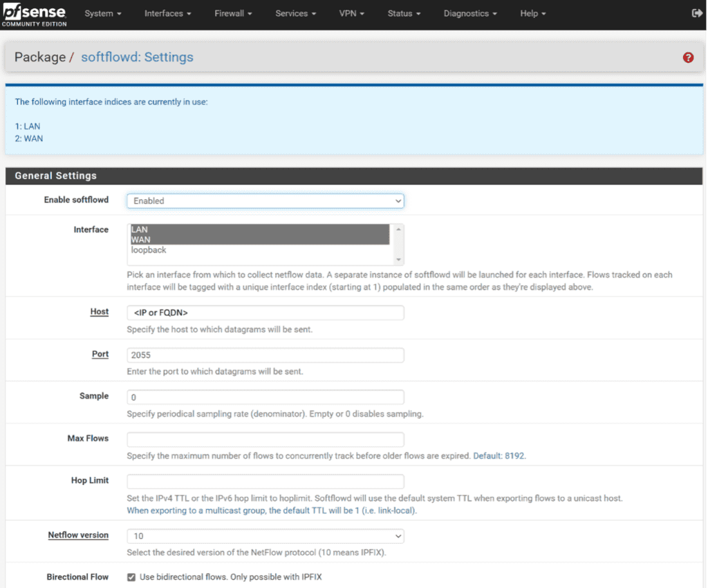Viewport: 708px width, 588px height.
Task: Open the Status menu
Action: tap(404, 14)
